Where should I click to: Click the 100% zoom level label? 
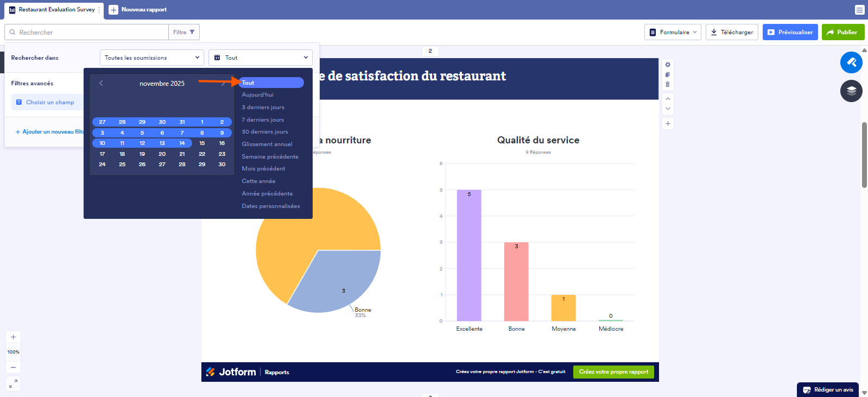[14, 352]
